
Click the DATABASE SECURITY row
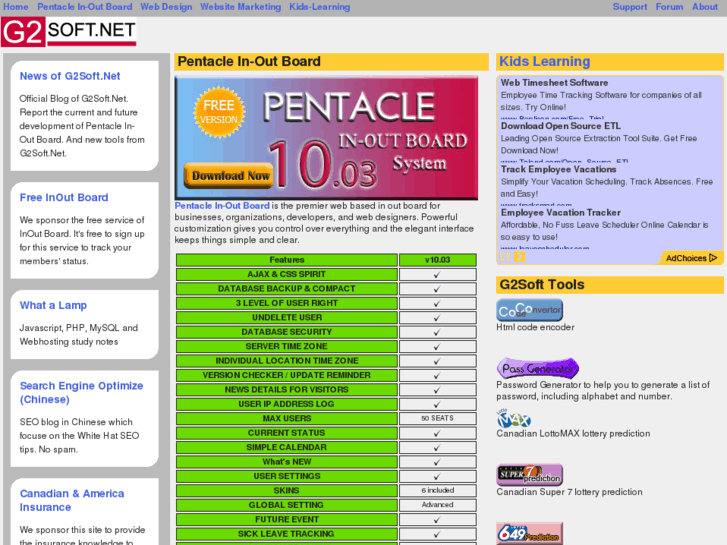[x=326, y=332]
